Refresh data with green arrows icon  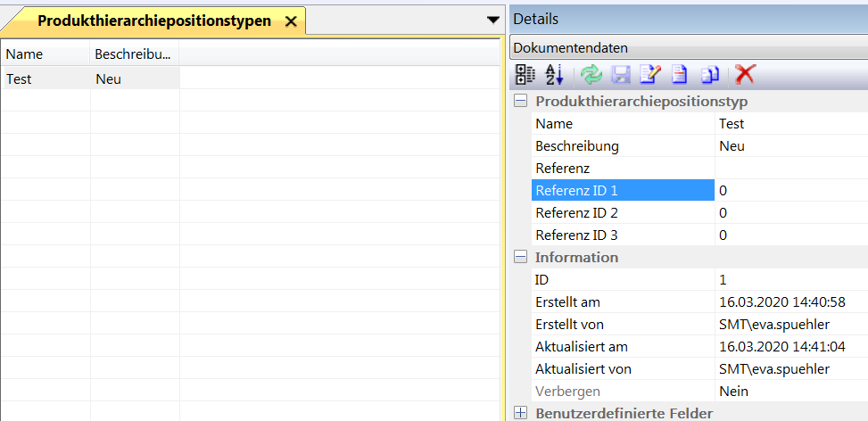[x=591, y=75]
